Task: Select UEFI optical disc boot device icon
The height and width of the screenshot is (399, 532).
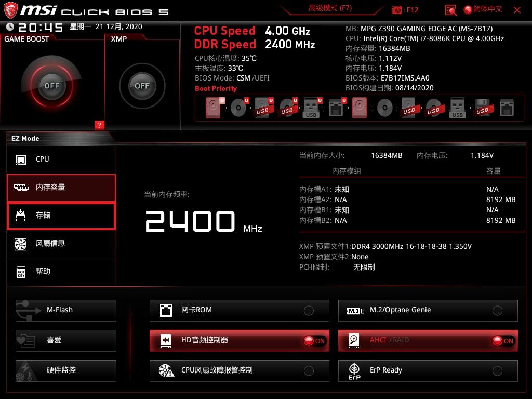Action: click(x=239, y=108)
